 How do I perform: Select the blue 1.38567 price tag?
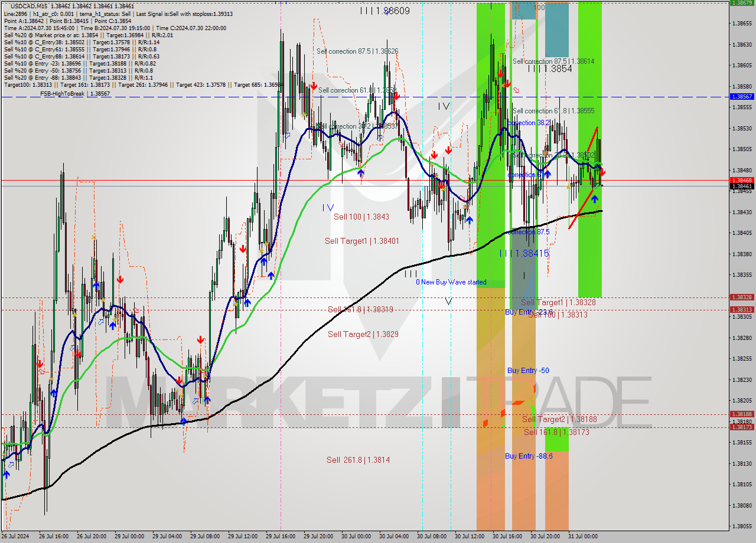(741, 96)
